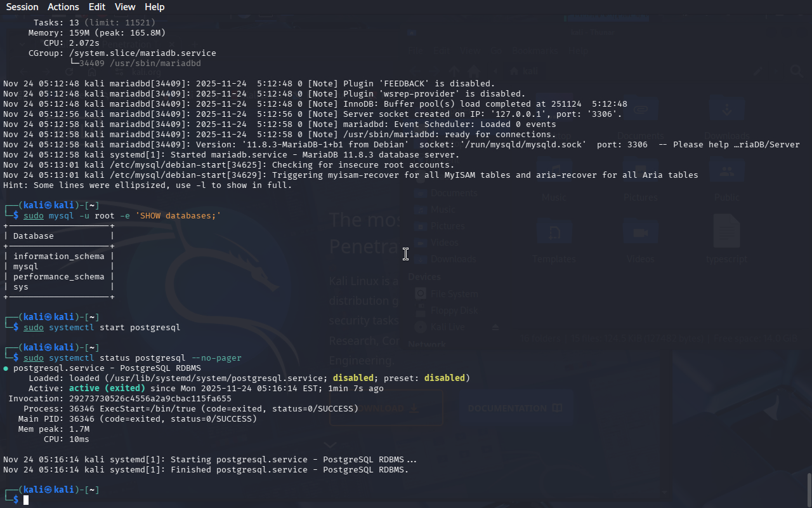Screen dimensions: 812x508
Task: Click green status dot beside postgresql.service
Action: click(6, 368)
